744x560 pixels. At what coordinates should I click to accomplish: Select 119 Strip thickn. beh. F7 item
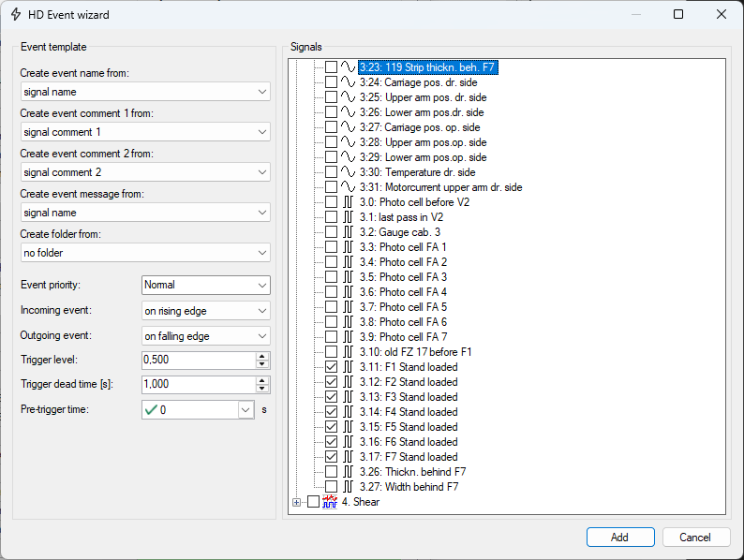tap(427, 67)
